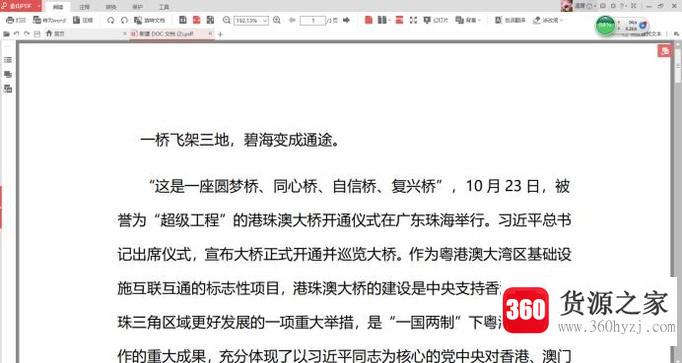Click the undo arrow icon

click(17, 34)
